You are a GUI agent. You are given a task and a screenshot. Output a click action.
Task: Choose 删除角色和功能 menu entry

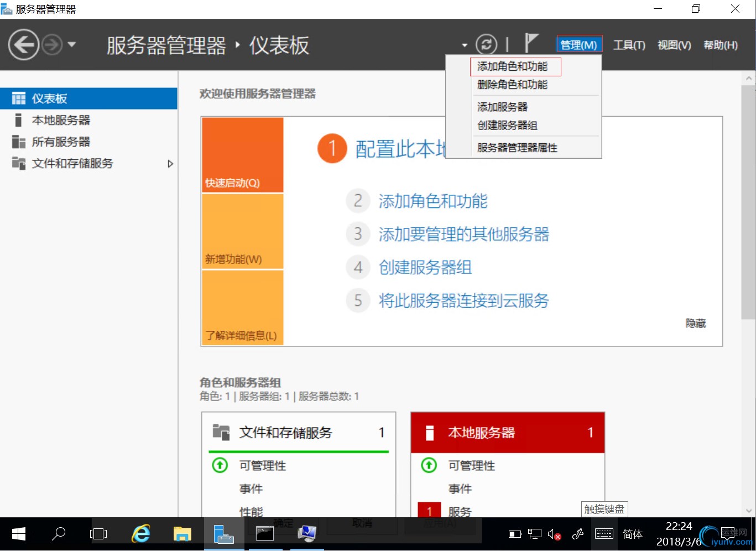coord(513,85)
